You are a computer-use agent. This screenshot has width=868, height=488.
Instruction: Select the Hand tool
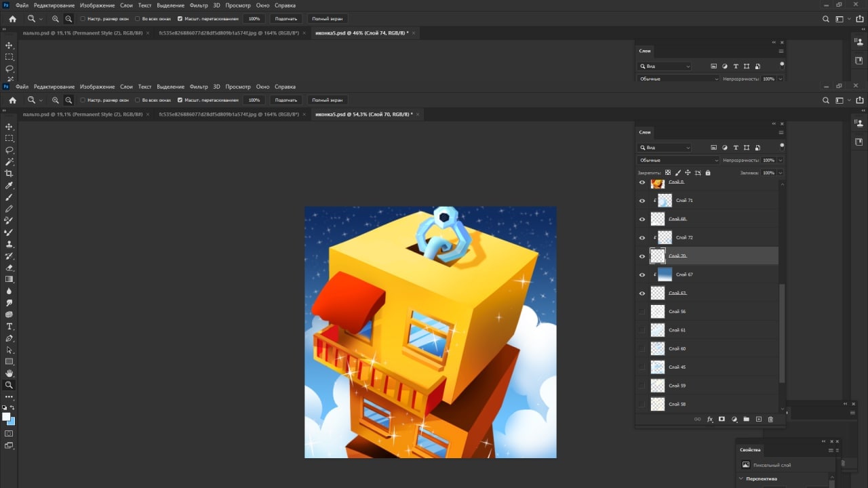tap(9, 373)
